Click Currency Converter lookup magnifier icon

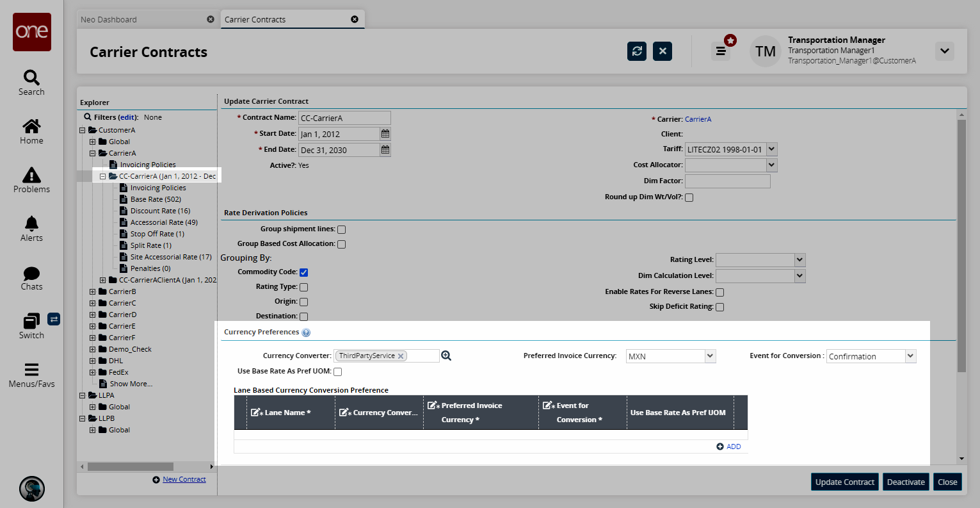(446, 356)
